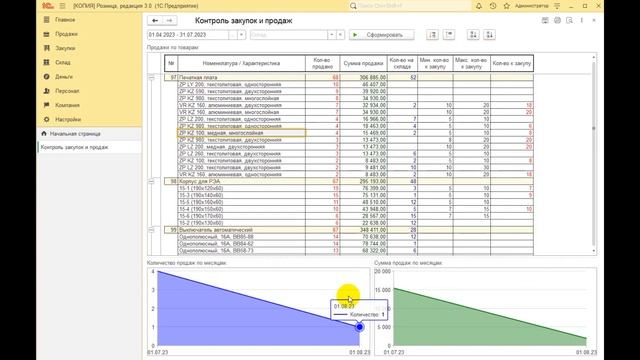This screenshot has width=640, height=360.
Task: Open the service settings icon next to Администратор
Action: pos(557,6)
